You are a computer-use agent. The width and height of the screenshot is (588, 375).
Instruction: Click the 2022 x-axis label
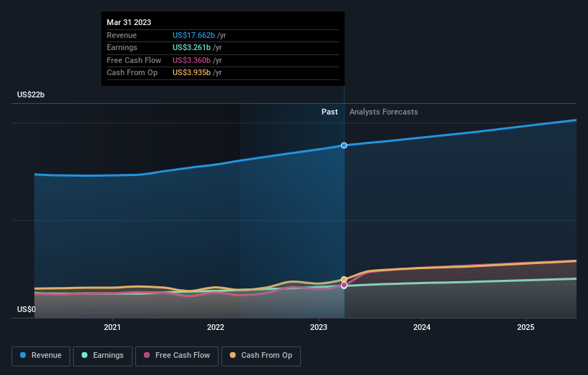coord(216,327)
